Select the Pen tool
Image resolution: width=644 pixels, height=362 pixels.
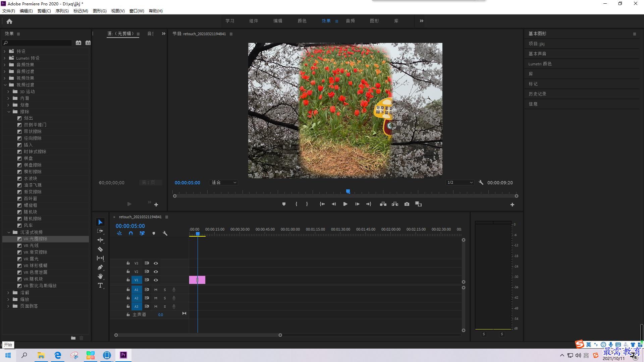(x=100, y=267)
